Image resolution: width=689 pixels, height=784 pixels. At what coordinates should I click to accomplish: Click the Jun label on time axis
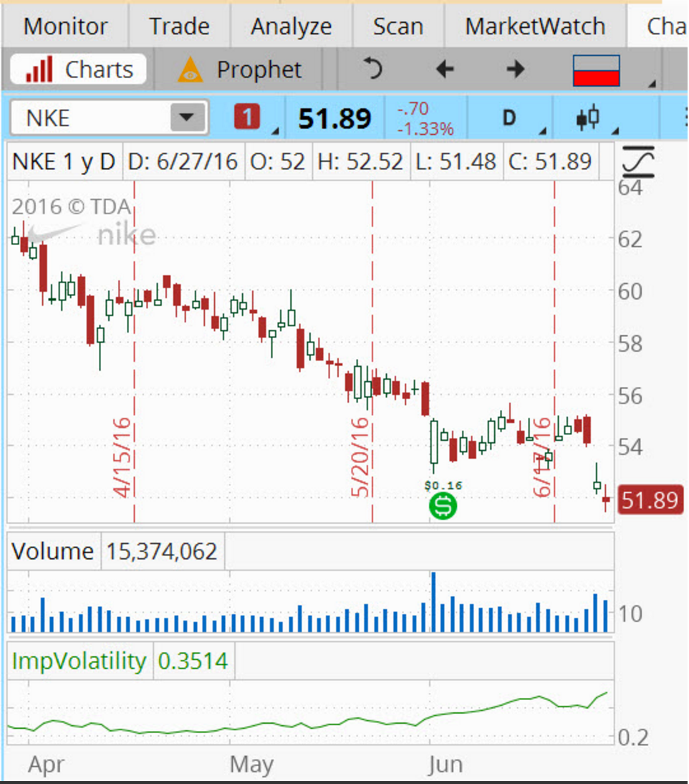(445, 765)
